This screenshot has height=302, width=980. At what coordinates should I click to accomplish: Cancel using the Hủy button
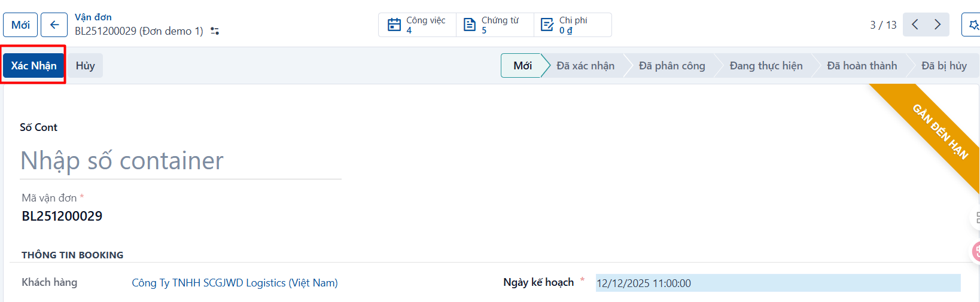(86, 66)
